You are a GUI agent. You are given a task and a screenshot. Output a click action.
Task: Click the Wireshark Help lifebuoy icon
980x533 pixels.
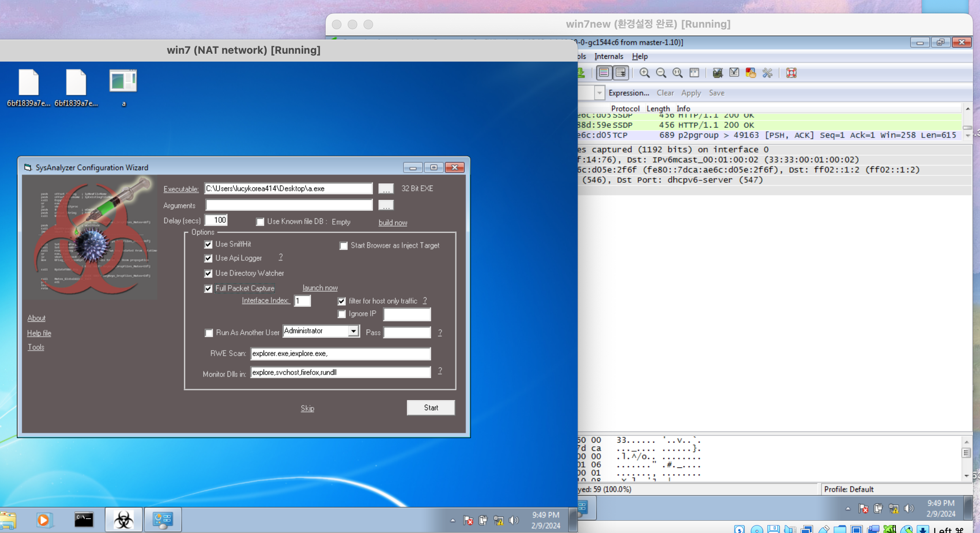[792, 73]
